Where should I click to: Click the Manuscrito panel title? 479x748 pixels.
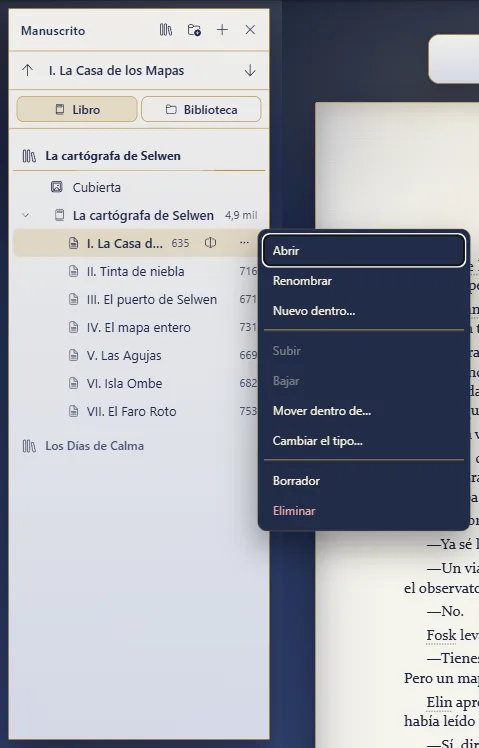click(x=53, y=31)
